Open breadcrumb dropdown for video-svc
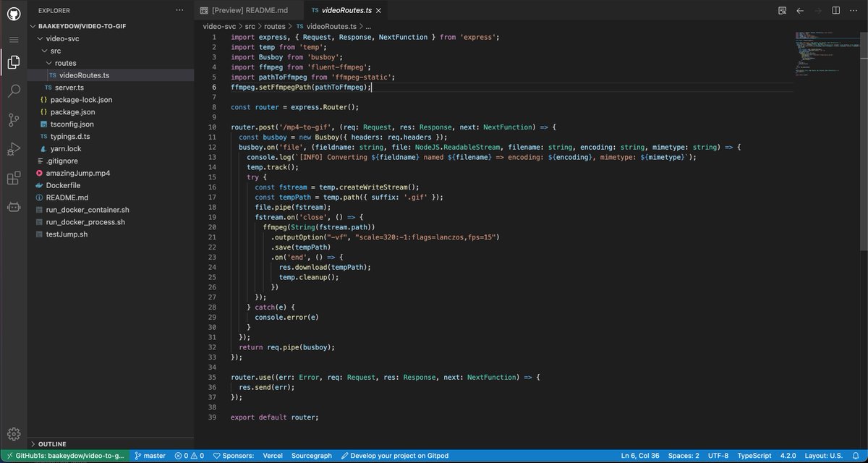This screenshot has width=868, height=463. point(219,26)
